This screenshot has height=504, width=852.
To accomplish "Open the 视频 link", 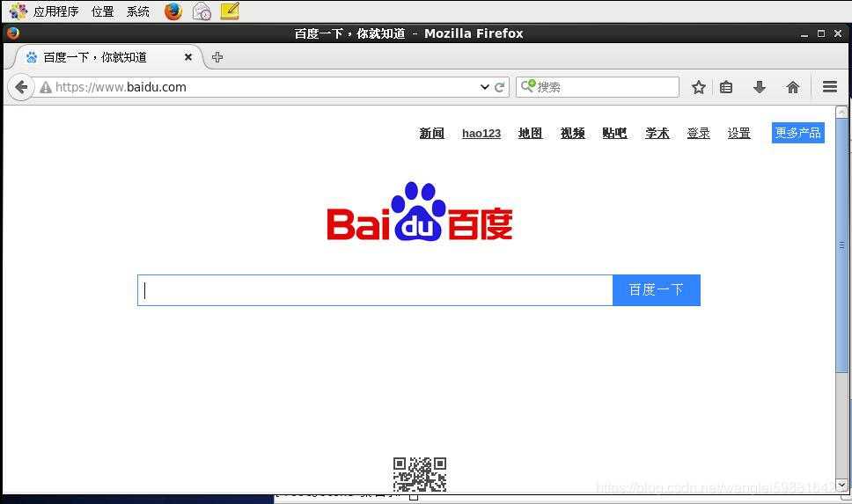I will click(x=573, y=133).
